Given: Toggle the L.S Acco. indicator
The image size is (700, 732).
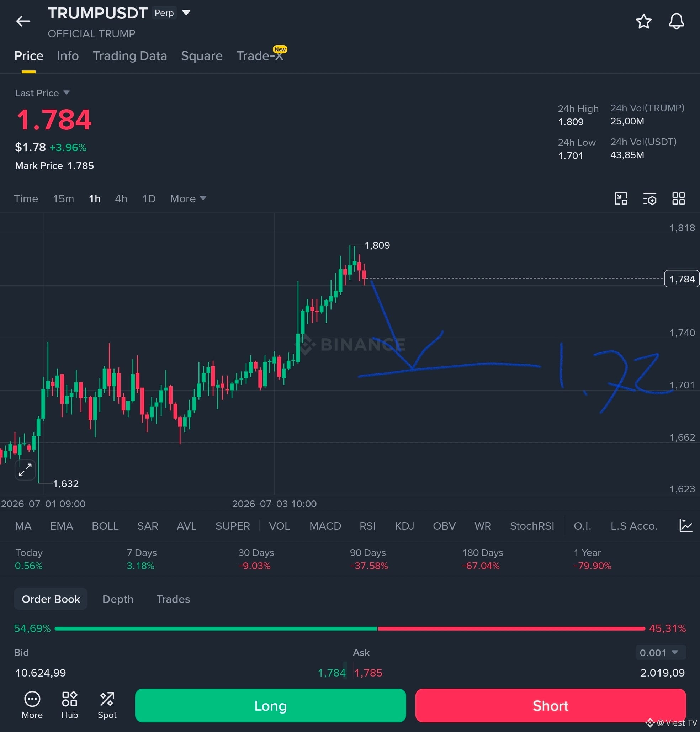Looking at the screenshot, I should [634, 526].
